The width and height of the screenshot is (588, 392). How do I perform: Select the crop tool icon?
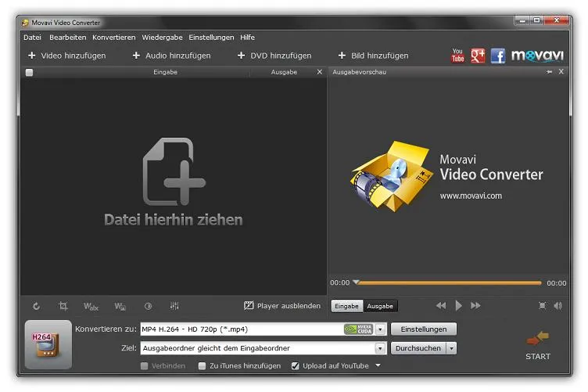pos(63,306)
